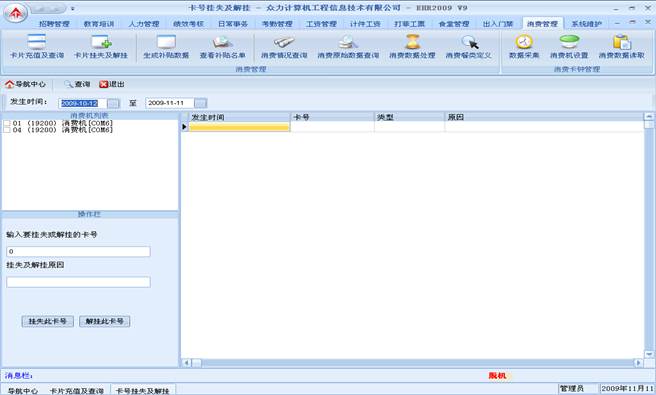Open 卡片充值及查询 ribbon icon

tap(37, 46)
